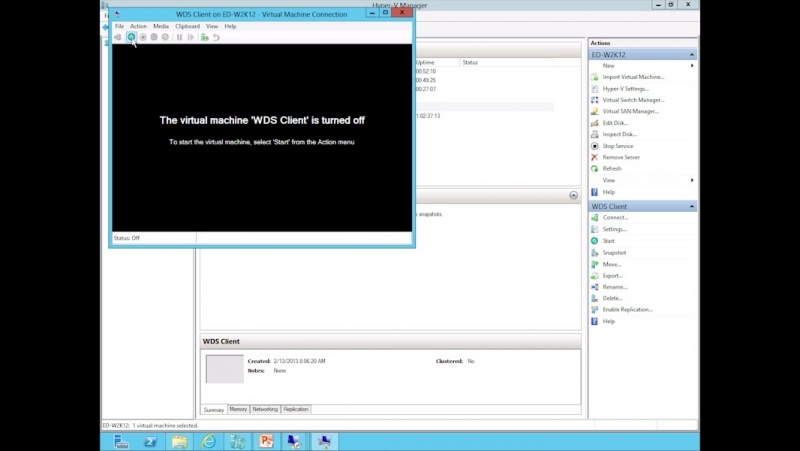The width and height of the screenshot is (800, 451).
Task: Click Help under WDS Client actions
Action: click(609, 321)
